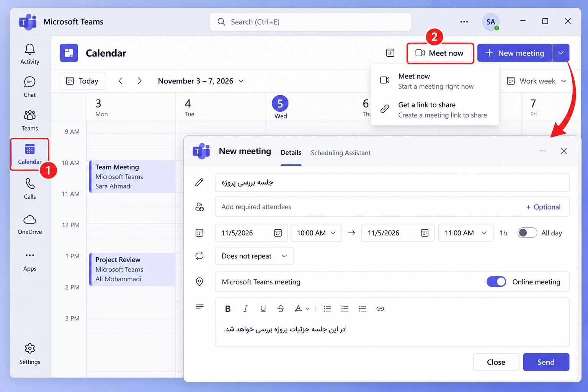588x392 pixels.
Task: Expand the start time 10:00 AM dropdown
Action: pos(316,233)
